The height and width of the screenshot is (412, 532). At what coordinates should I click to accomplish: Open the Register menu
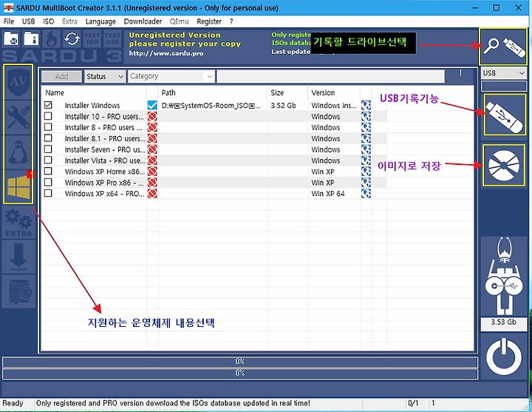point(209,21)
